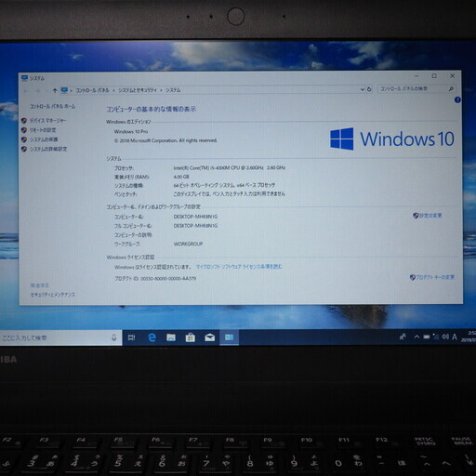
Task: Click the IME input mode A indicator
Action: [455, 337]
